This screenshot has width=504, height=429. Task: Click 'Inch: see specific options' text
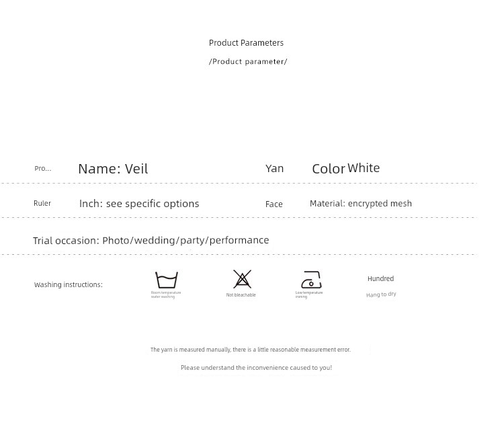point(139,204)
